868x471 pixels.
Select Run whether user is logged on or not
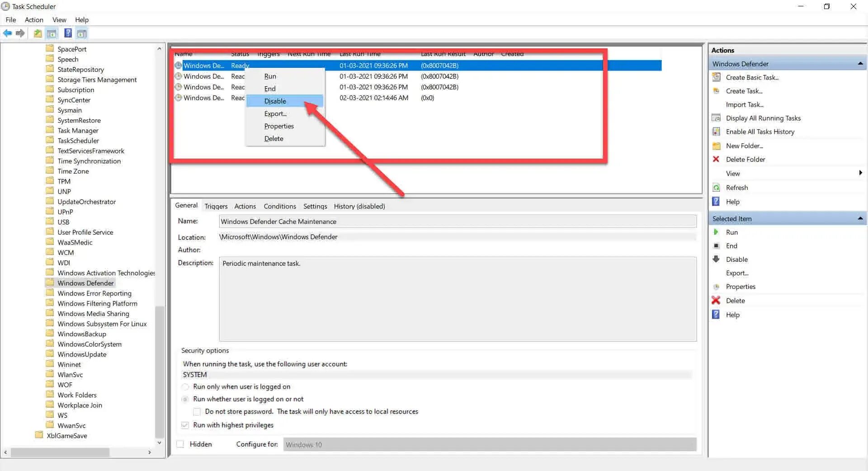tap(185, 399)
